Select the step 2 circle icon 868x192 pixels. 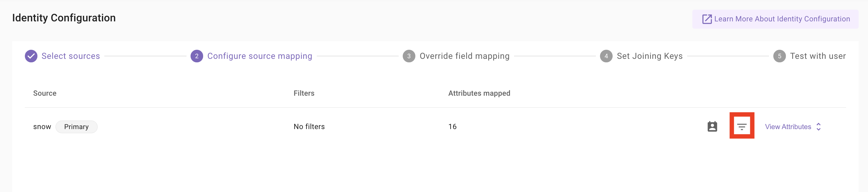click(x=197, y=56)
